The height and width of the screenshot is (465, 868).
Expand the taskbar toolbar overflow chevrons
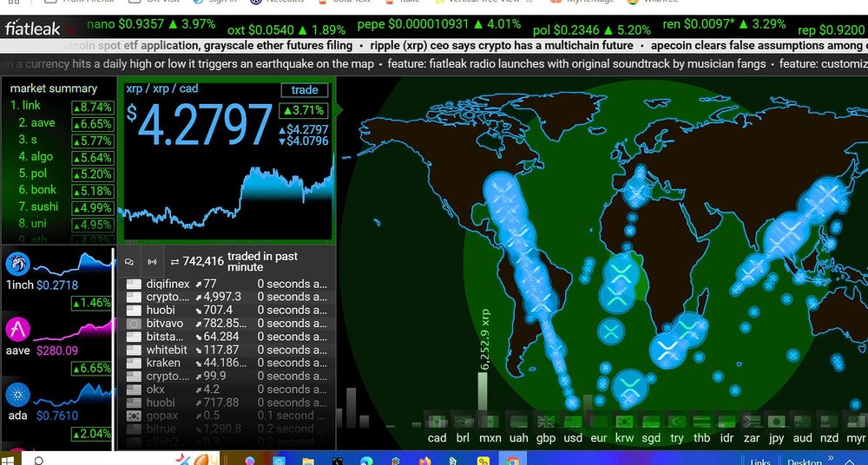pyautogui.click(x=831, y=458)
